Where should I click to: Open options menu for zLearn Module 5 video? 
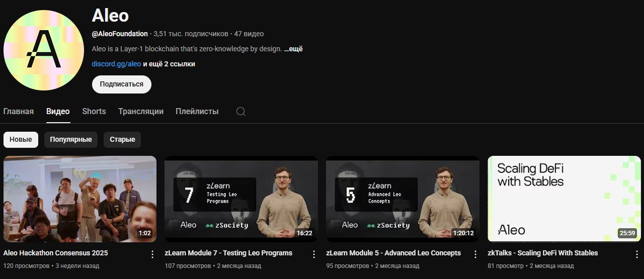[475, 254]
